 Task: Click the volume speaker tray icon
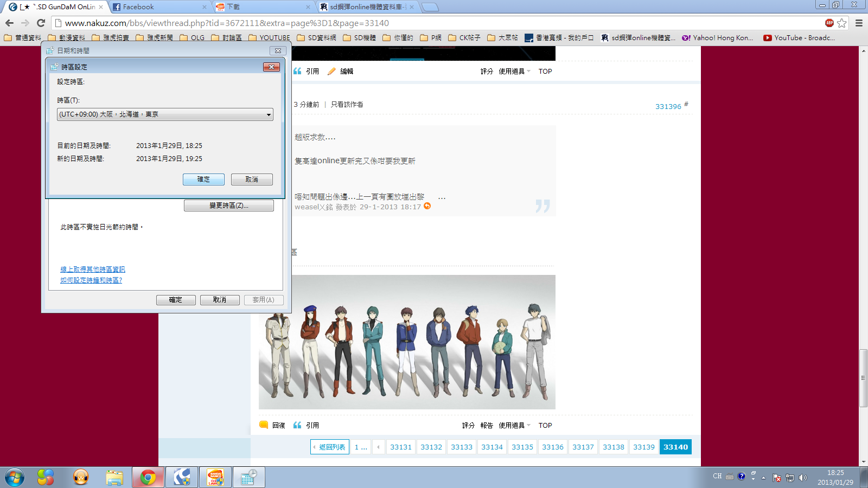(x=803, y=478)
